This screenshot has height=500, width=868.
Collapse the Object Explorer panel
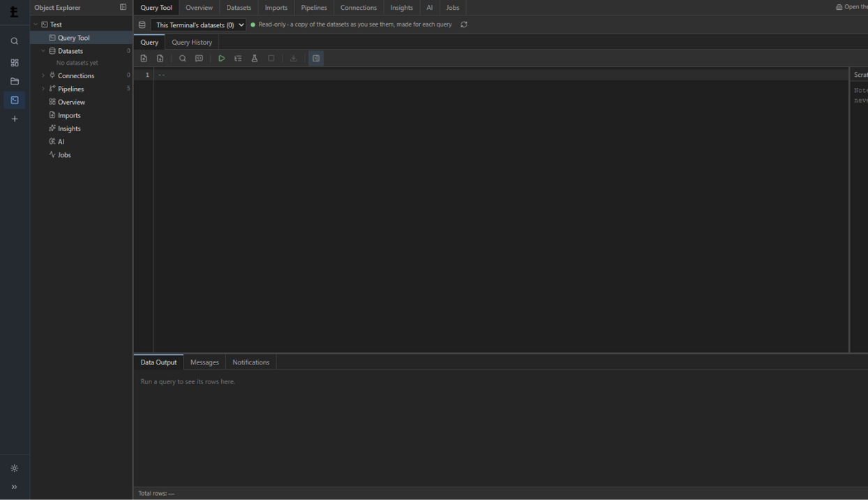pyautogui.click(x=123, y=7)
